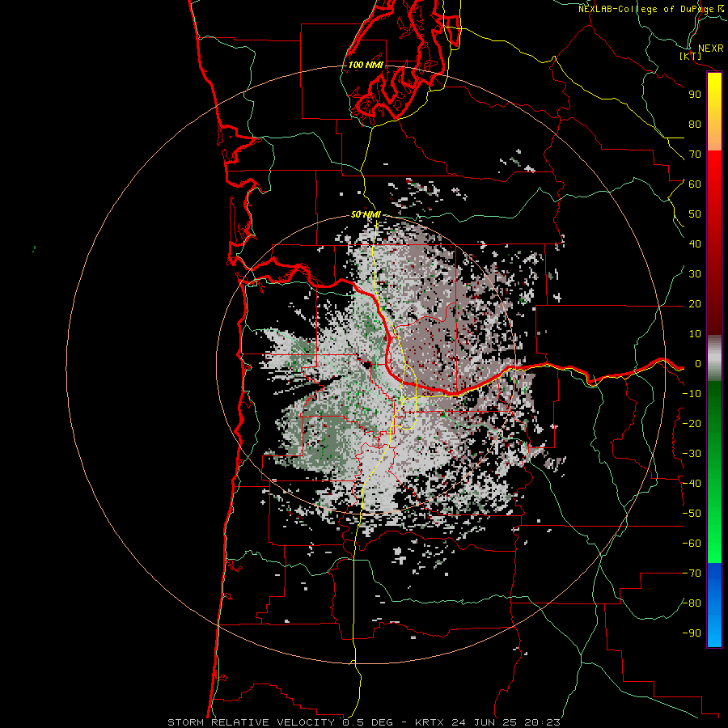Click the "-10" value on the color scale

click(x=692, y=394)
